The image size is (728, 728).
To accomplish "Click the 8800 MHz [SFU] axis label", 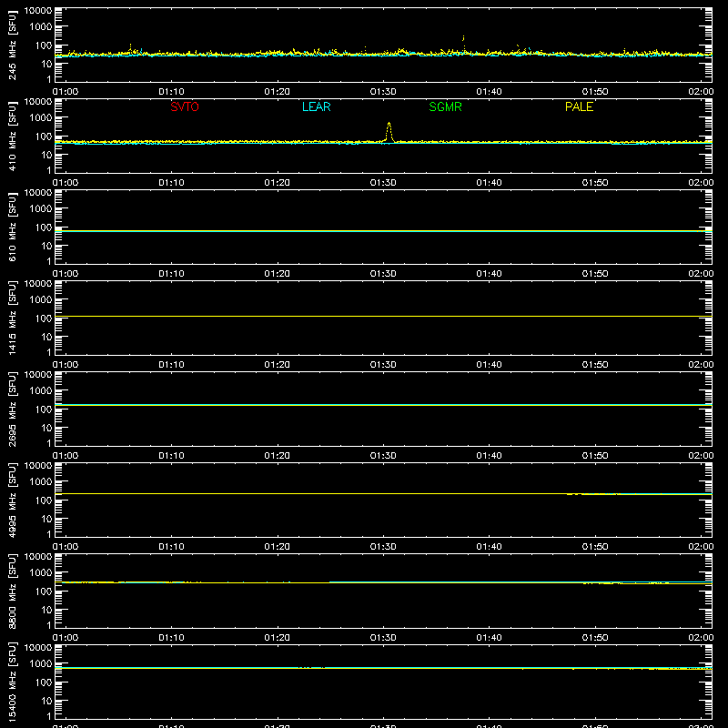I will [x=12, y=591].
